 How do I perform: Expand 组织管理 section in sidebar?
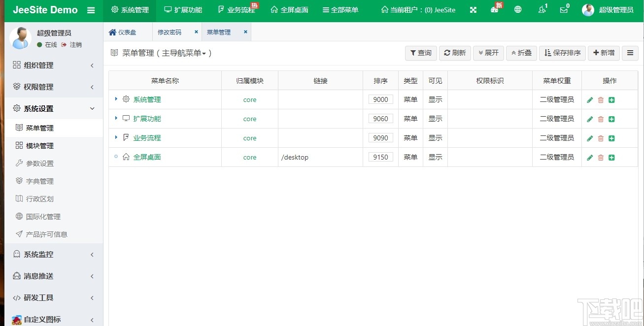pos(52,65)
